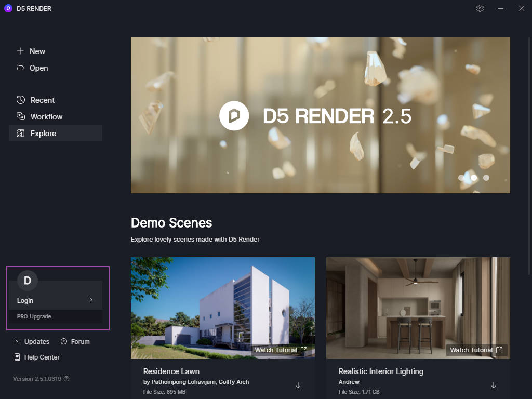Open the Workflow panel via its sidebar icon
Screen dimensions: 532x399
(x=20, y=116)
